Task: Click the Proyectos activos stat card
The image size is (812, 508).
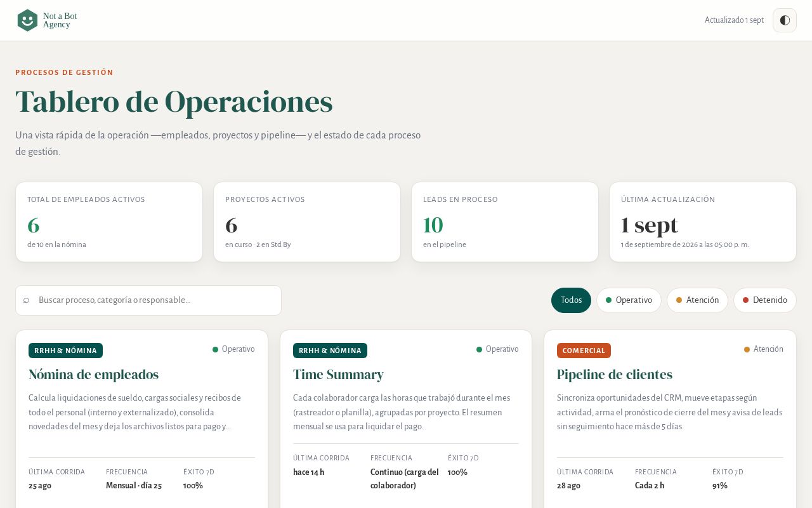Action: click(x=307, y=222)
